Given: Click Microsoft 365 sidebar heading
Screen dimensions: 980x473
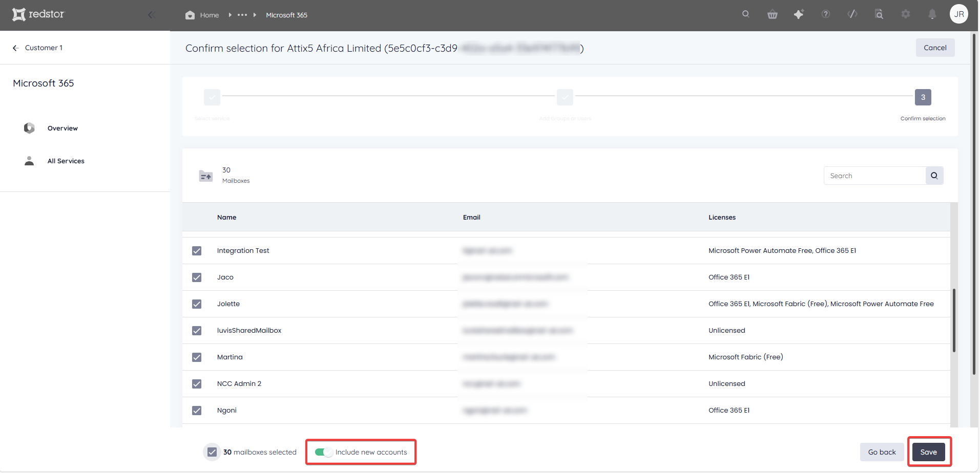Looking at the screenshot, I should pyautogui.click(x=44, y=83).
